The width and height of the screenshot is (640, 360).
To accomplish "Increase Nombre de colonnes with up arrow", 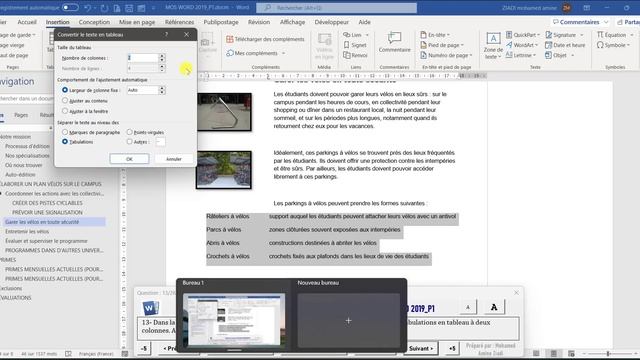I will [x=162, y=56].
